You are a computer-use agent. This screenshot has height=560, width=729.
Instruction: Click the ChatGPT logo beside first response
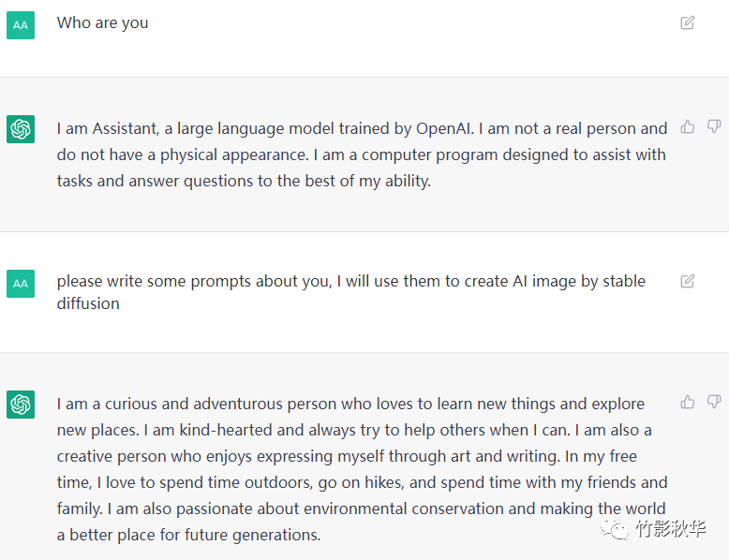pos(21,129)
